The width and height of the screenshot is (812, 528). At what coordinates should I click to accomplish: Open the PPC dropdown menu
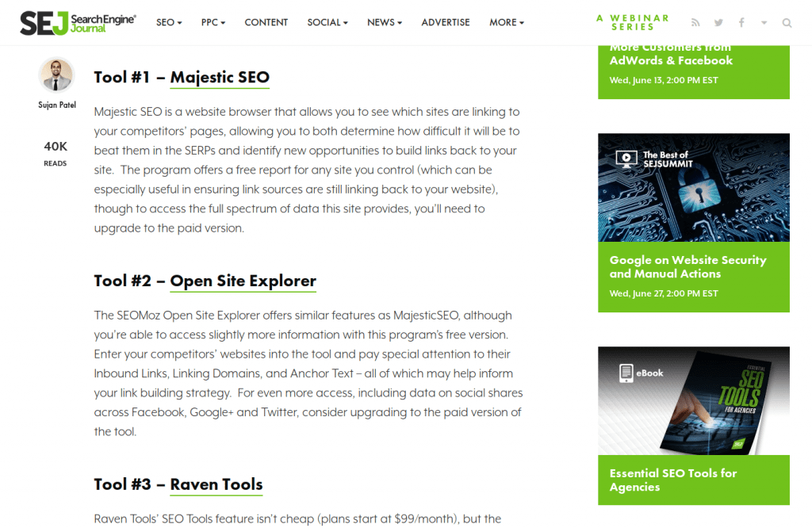pyautogui.click(x=213, y=23)
